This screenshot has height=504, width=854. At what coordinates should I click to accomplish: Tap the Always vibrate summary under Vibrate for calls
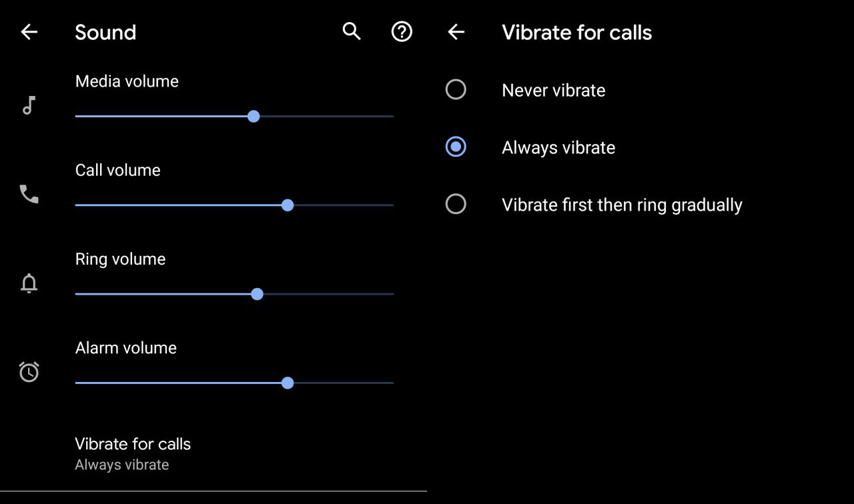pos(122,465)
